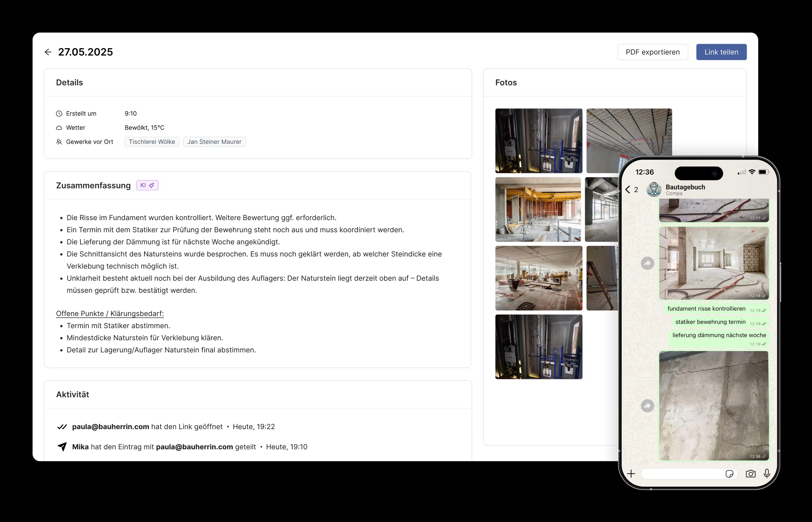The height and width of the screenshot is (522, 812).
Task: Click the Bewölkt, 15°C weather value
Action: [144, 128]
